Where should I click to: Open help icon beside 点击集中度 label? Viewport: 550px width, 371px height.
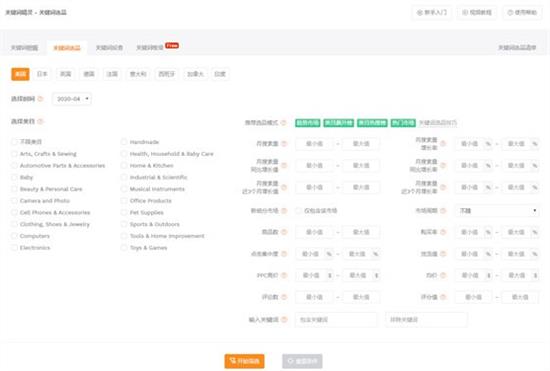tap(284, 254)
